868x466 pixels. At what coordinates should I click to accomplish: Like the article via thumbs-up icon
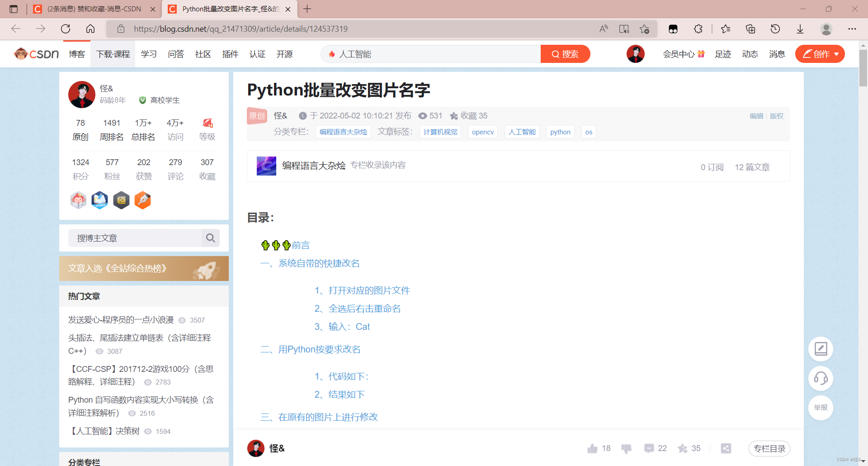[592, 448]
